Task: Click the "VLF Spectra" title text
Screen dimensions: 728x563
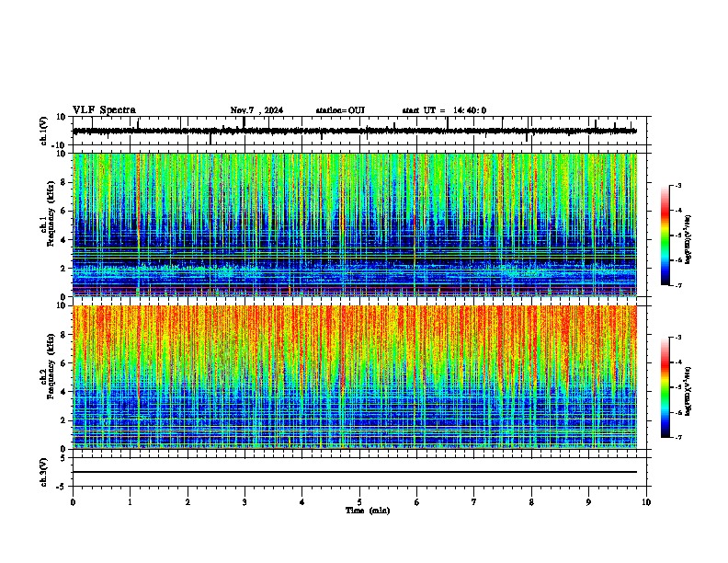Action: point(104,110)
